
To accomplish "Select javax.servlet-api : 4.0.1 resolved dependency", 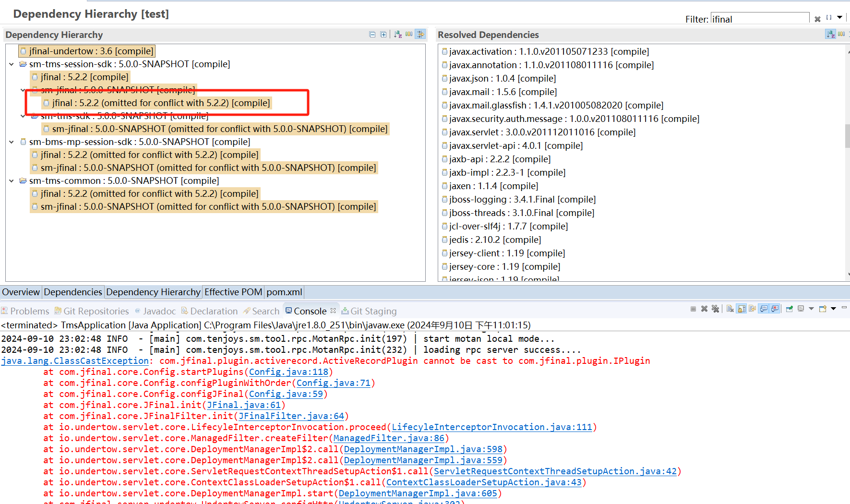I will pyautogui.click(x=512, y=145).
